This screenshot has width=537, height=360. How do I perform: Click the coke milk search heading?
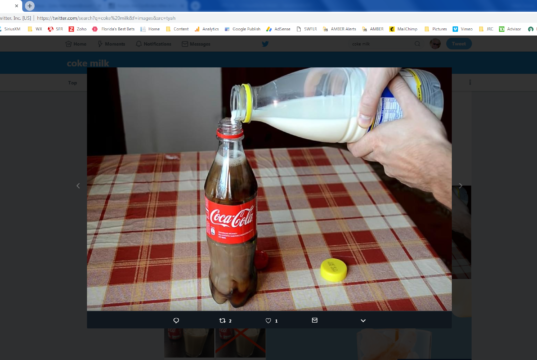(x=88, y=63)
